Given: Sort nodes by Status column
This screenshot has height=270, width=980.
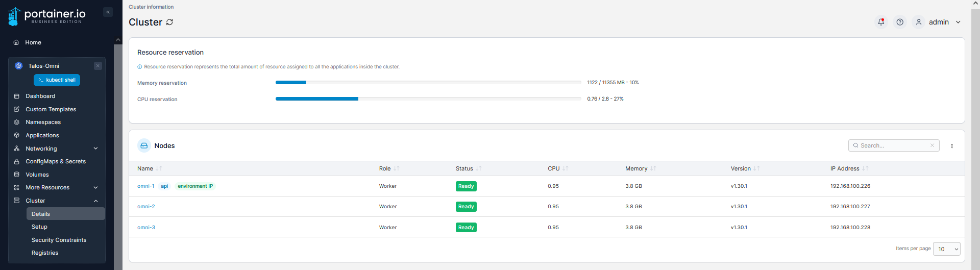Looking at the screenshot, I should (469, 168).
